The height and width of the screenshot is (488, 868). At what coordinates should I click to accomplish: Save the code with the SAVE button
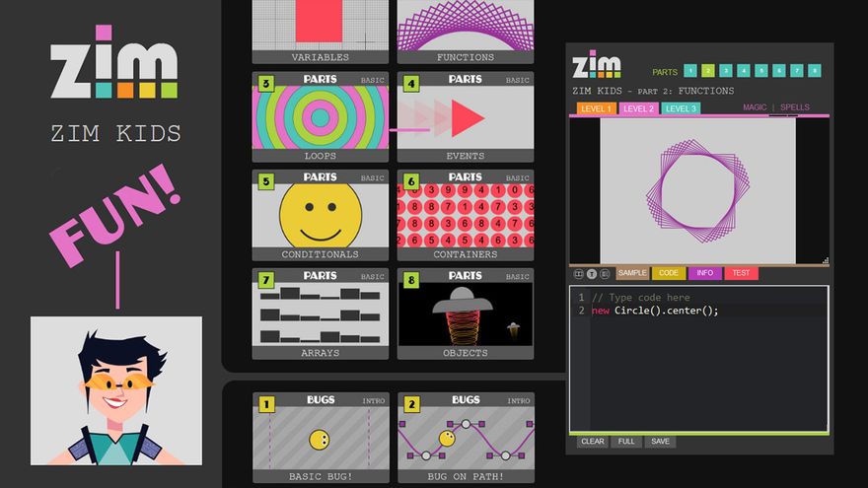click(x=660, y=442)
